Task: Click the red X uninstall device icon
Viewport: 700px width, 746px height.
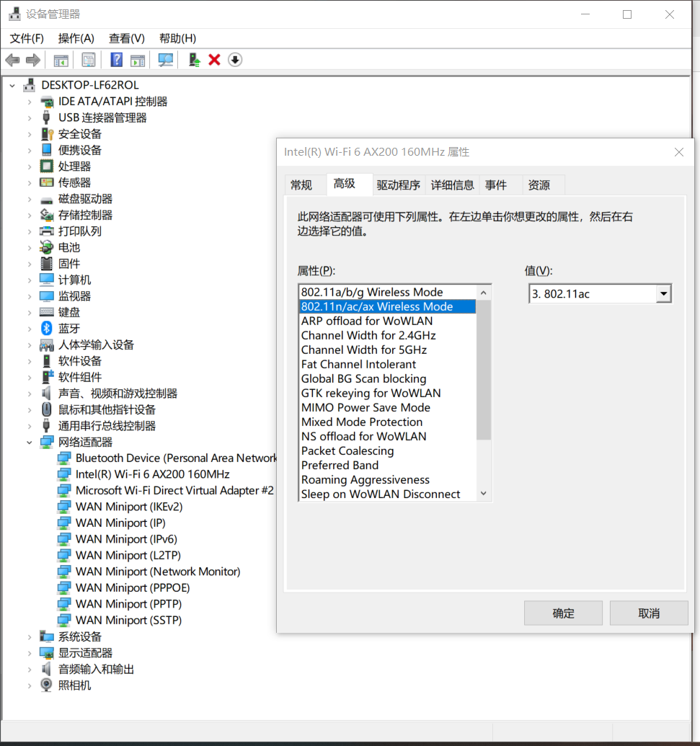Action: tap(215, 60)
